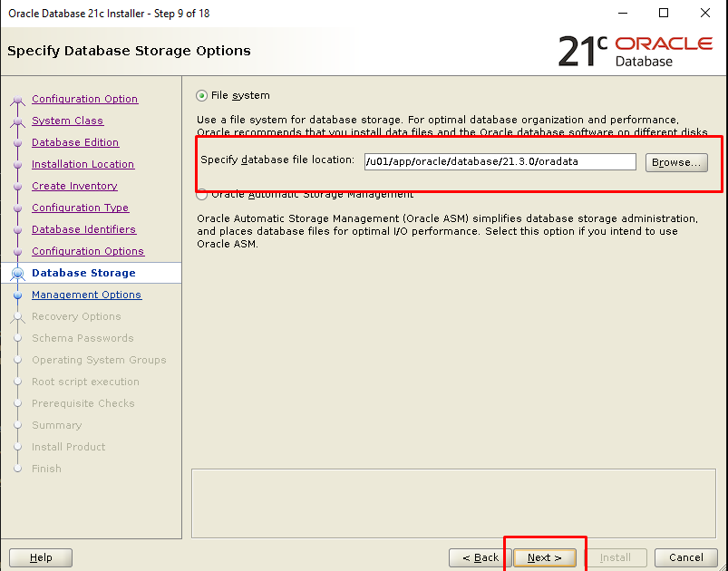Minimize the installer window
Image resolution: width=728 pixels, height=571 pixels.
[x=623, y=13]
